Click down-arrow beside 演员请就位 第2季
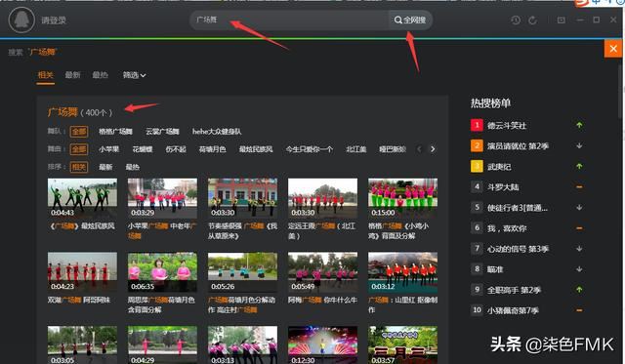This screenshot has height=364, width=625. pos(579,145)
